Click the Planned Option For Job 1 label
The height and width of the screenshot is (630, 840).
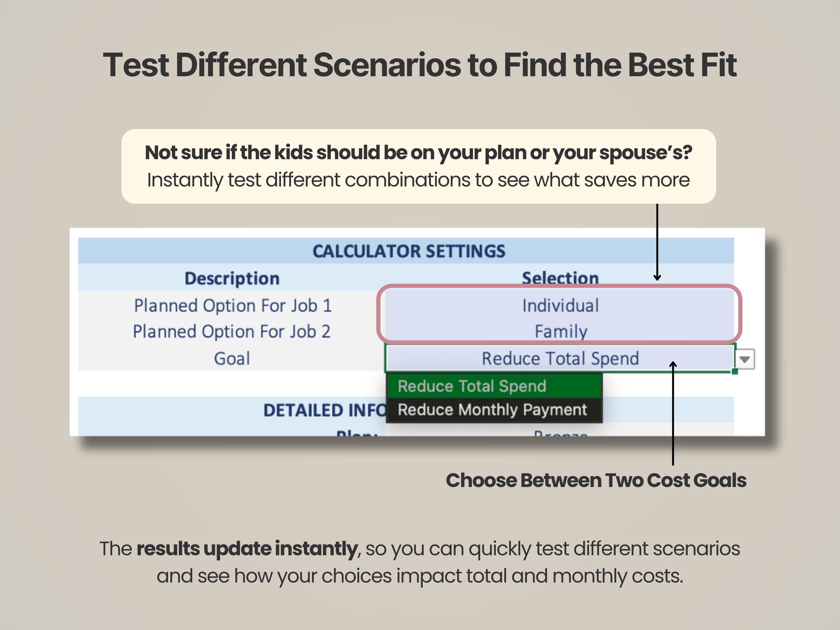[x=232, y=306]
